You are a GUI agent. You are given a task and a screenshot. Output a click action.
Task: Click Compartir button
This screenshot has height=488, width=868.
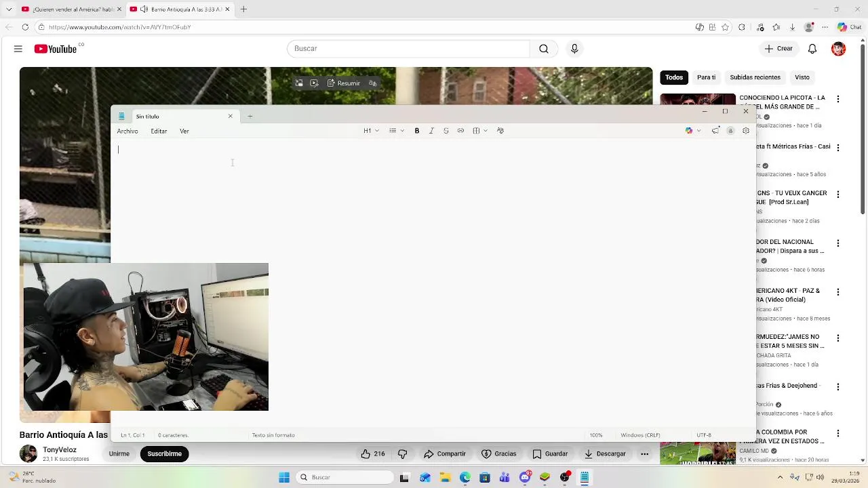point(445,454)
